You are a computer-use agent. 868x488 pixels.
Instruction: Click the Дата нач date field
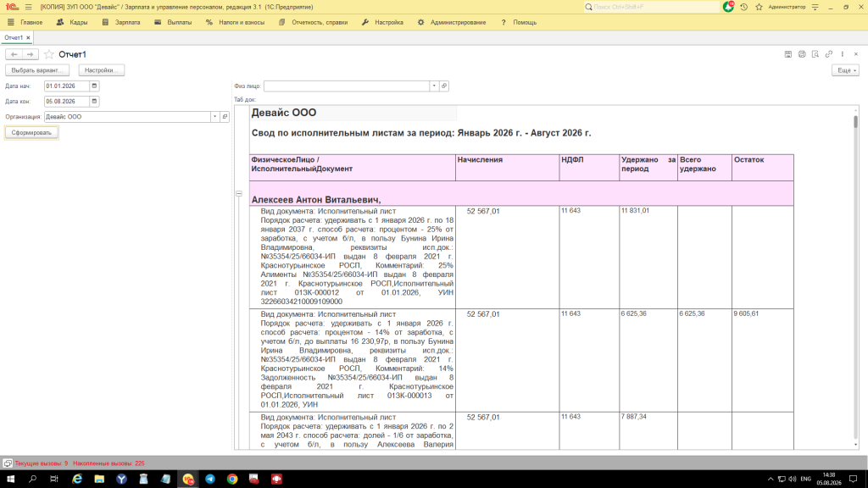(x=66, y=86)
